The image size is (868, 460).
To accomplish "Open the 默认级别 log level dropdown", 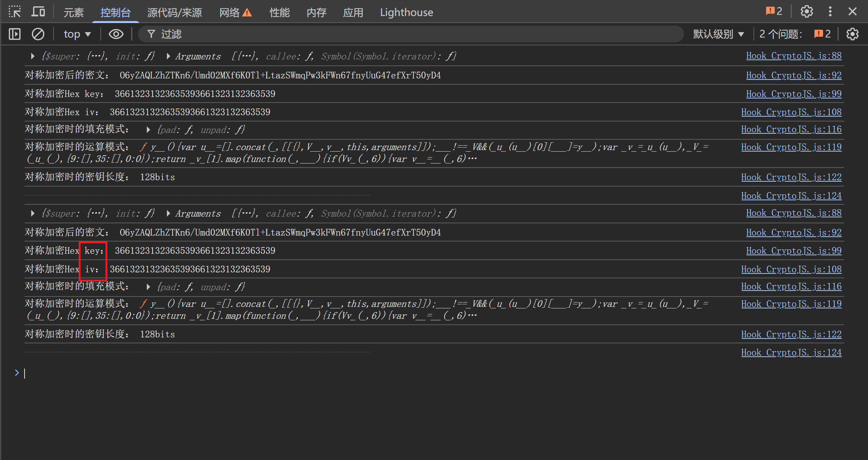I will coord(719,34).
